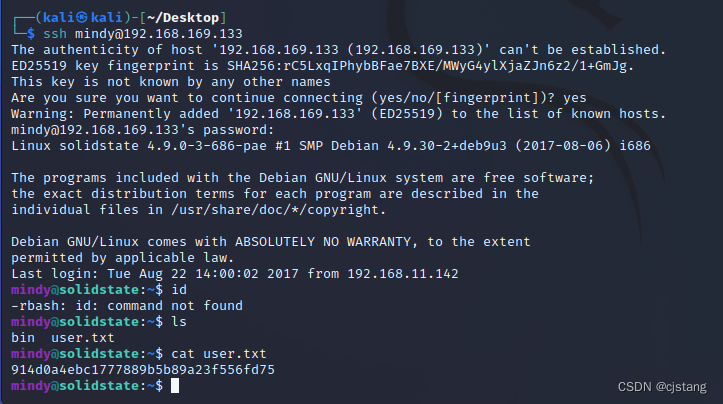Image resolution: width=723 pixels, height=404 pixels.
Task: Click the "id" command after the first mindy prompt
Action: point(179,288)
